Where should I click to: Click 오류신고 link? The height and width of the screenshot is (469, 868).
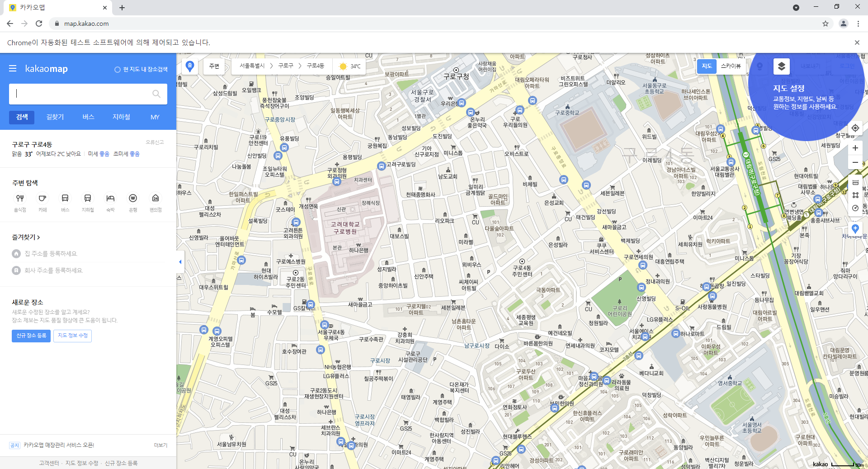[155, 142]
